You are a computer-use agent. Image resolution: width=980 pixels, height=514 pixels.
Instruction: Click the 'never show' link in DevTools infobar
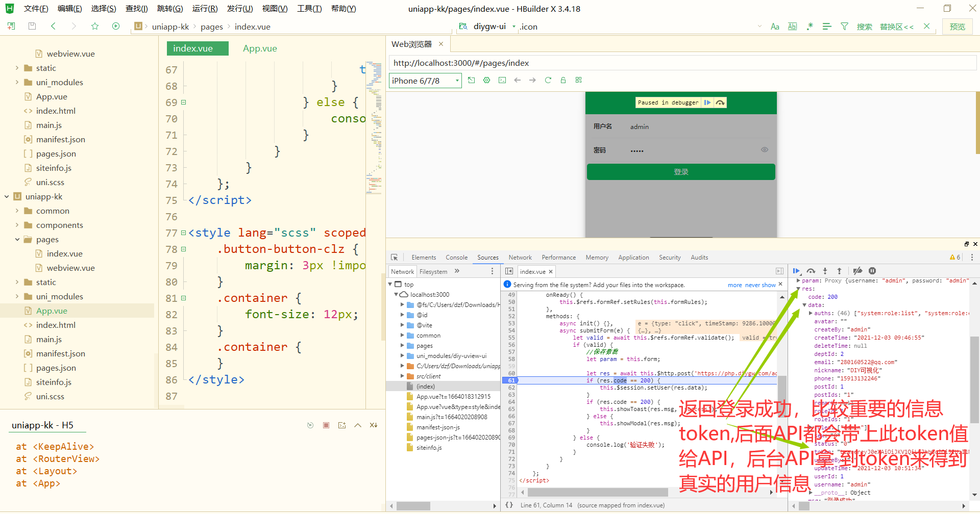[x=760, y=285]
